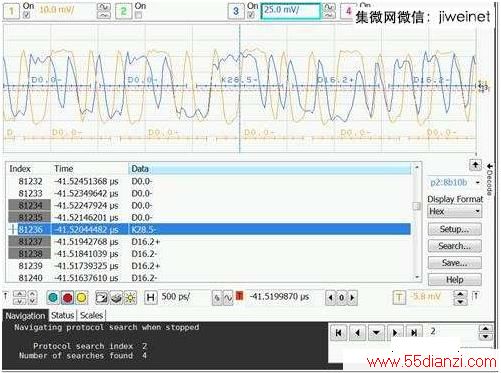Click the yellow Single acquisition button
The height and width of the screenshot is (373, 501).
(82, 297)
